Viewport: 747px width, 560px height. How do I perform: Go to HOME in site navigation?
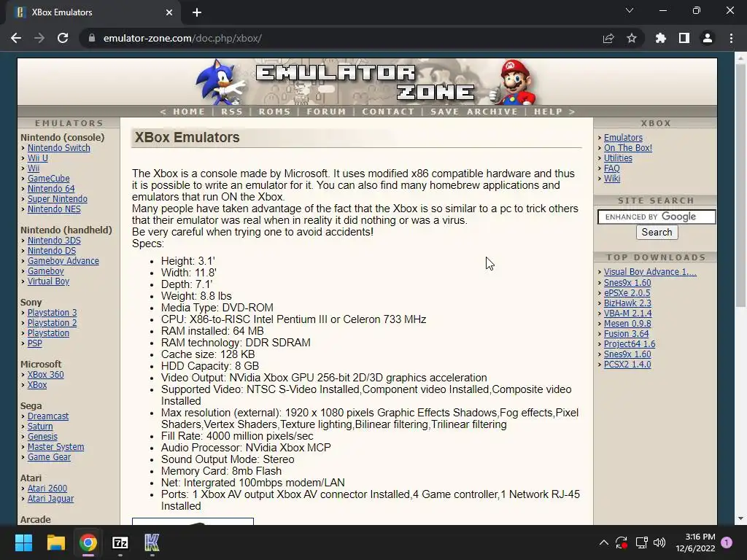coord(189,112)
